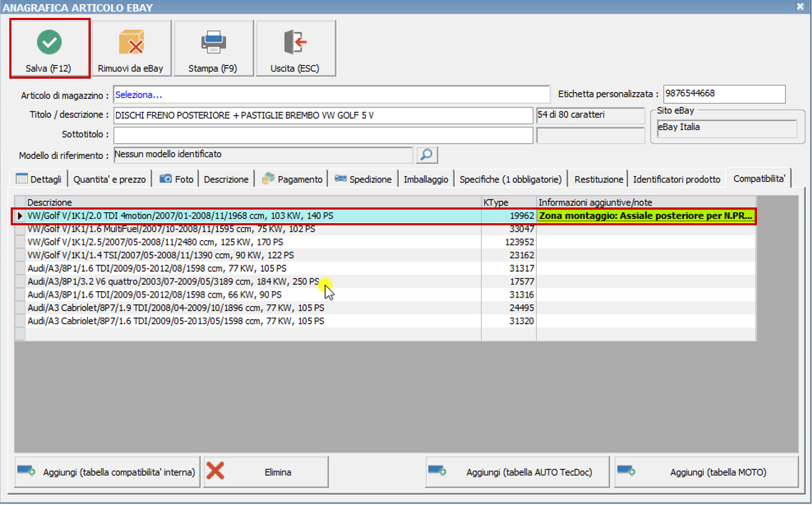Click the Zona montaggio: Assiale posteriore note cell
The image size is (812, 505).
(x=645, y=216)
